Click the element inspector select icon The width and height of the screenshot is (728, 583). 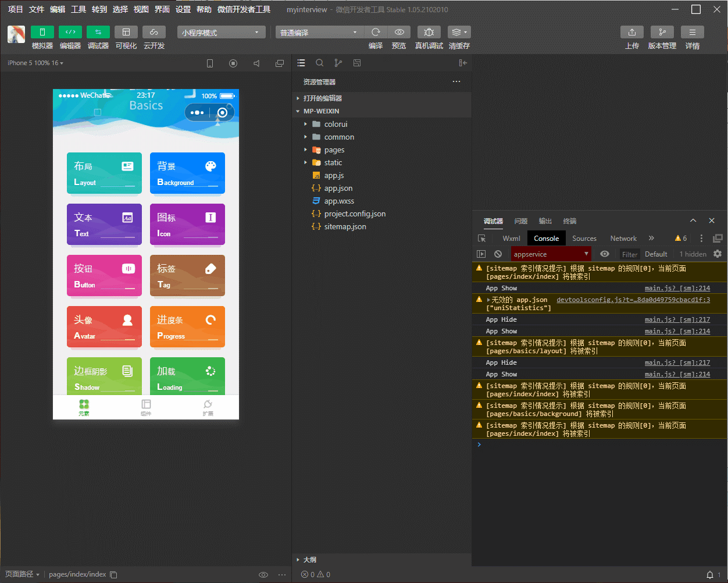(482, 239)
